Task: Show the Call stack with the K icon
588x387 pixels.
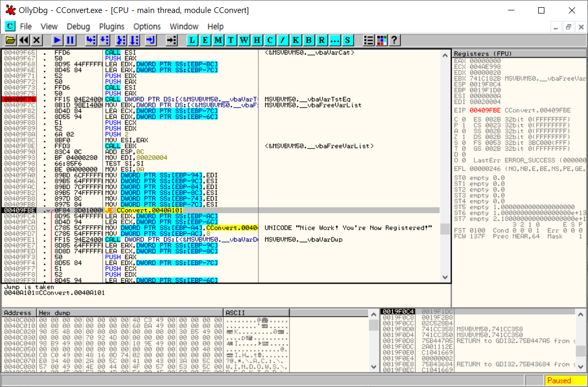Action: [296, 40]
